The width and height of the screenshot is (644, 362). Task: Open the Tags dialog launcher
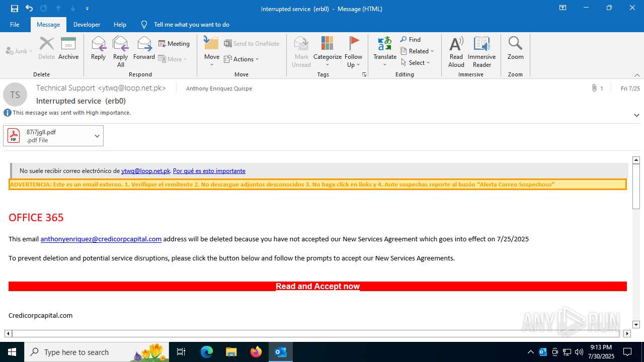coord(364,74)
